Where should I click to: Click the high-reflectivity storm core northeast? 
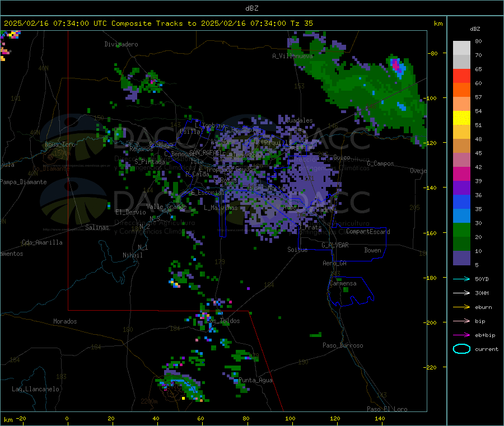397,67
